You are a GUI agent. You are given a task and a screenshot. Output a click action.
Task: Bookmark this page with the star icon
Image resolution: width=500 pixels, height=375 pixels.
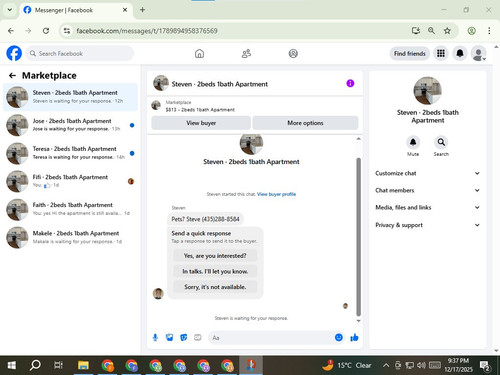pos(447,31)
